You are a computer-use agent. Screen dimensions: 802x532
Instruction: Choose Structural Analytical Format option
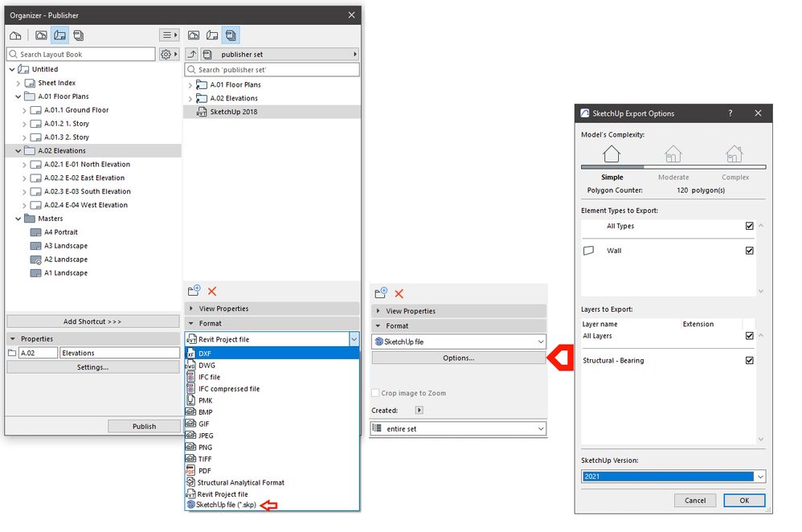[272, 482]
